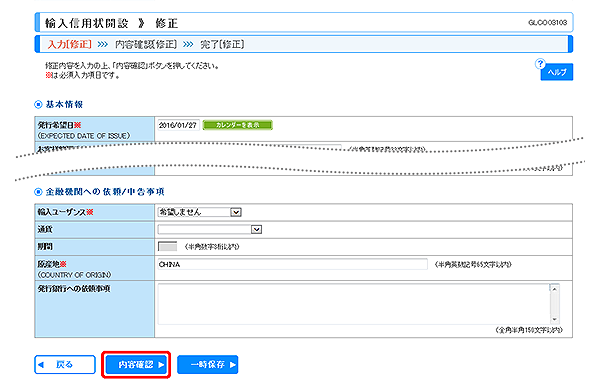Select the 内容確認[修正] step label
Image resolution: width=600 pixels, height=388 pixels.
tap(146, 44)
